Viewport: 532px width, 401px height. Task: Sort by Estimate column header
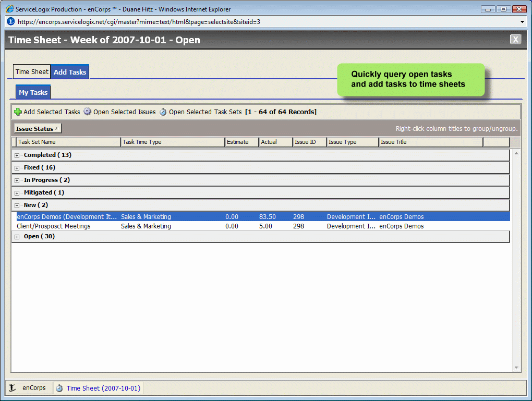coord(242,142)
